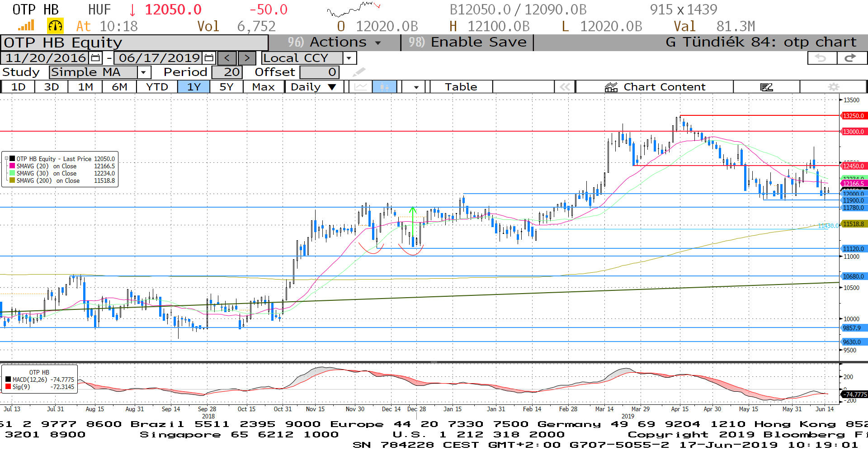Select the 3D range tab
Image resolution: width=868 pixels, height=470 pixels.
coord(52,87)
